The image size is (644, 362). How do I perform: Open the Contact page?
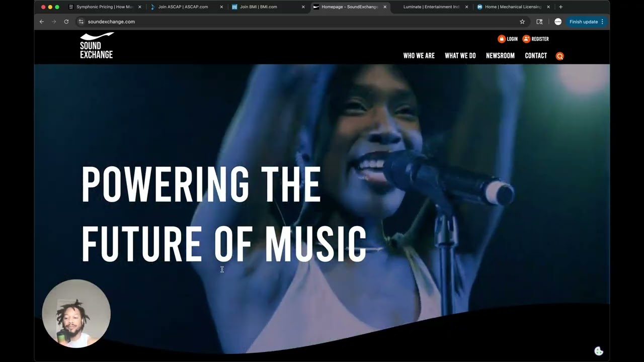[536, 56]
